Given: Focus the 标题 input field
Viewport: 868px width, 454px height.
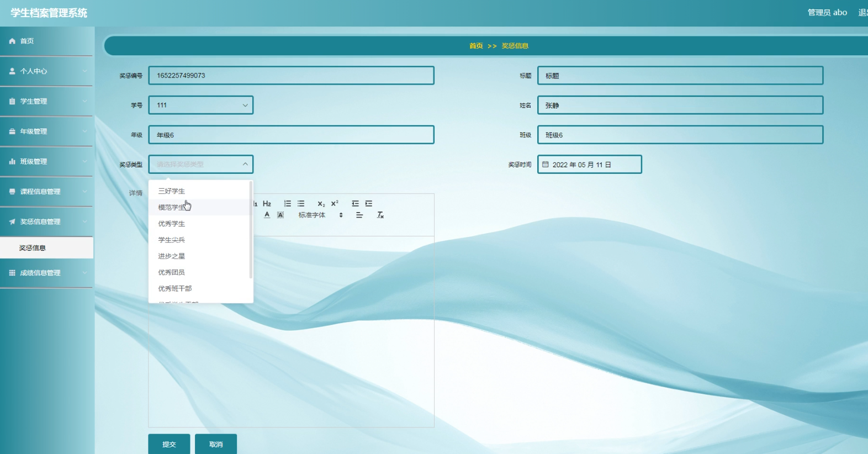Looking at the screenshot, I should (680, 75).
